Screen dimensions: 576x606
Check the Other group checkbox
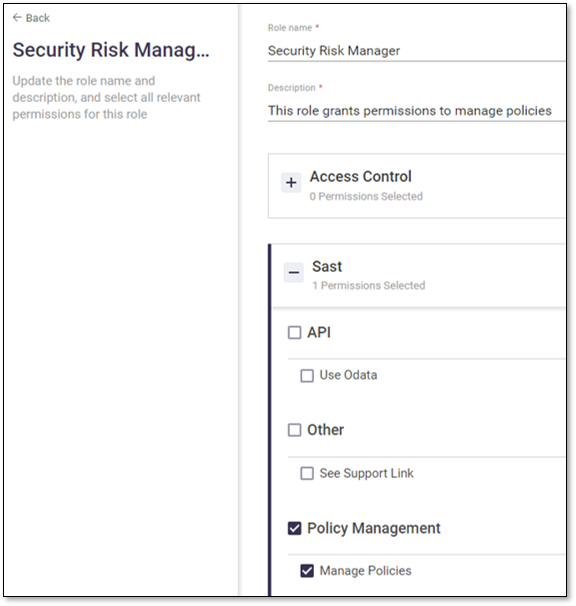pyautogui.click(x=294, y=430)
